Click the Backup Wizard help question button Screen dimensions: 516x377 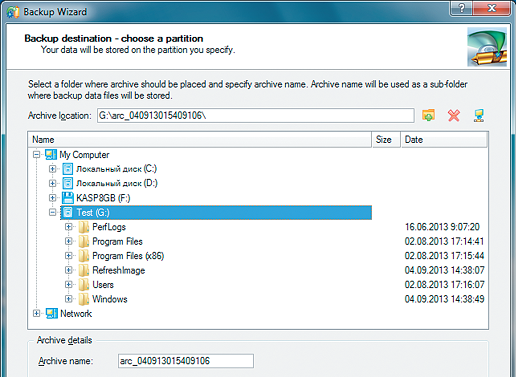[462, 8]
